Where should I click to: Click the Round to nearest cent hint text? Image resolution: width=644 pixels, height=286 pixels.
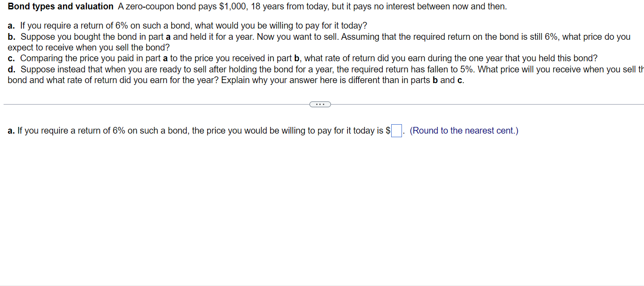click(463, 130)
